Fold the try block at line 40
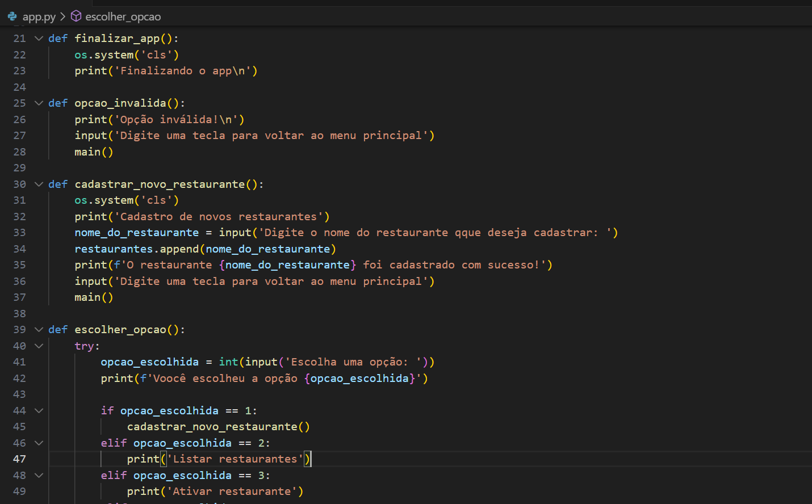The image size is (812, 504). 39,346
